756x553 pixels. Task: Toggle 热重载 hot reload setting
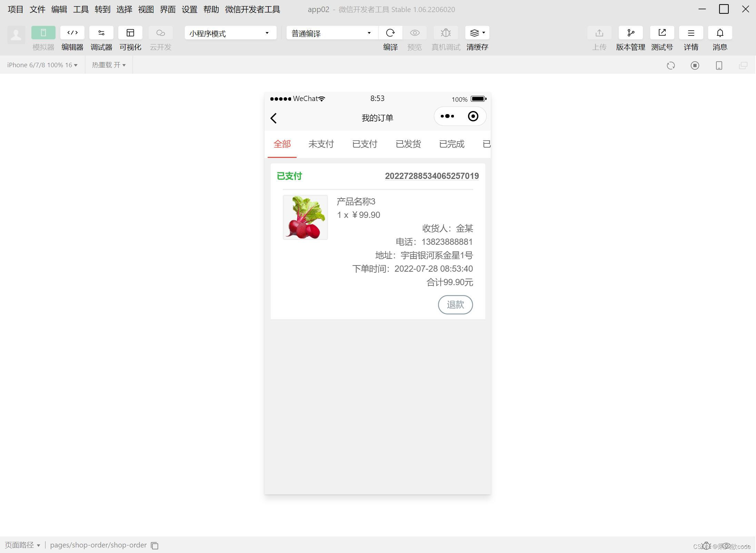pos(108,65)
